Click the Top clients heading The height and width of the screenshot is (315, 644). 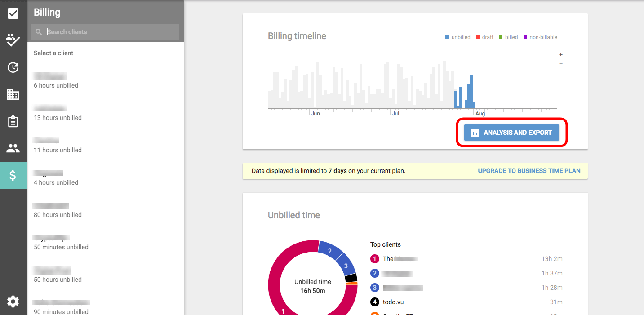386,244
